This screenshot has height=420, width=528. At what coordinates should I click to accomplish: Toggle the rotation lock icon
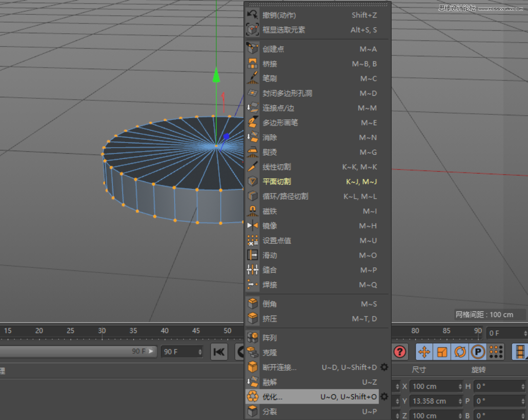point(459,352)
